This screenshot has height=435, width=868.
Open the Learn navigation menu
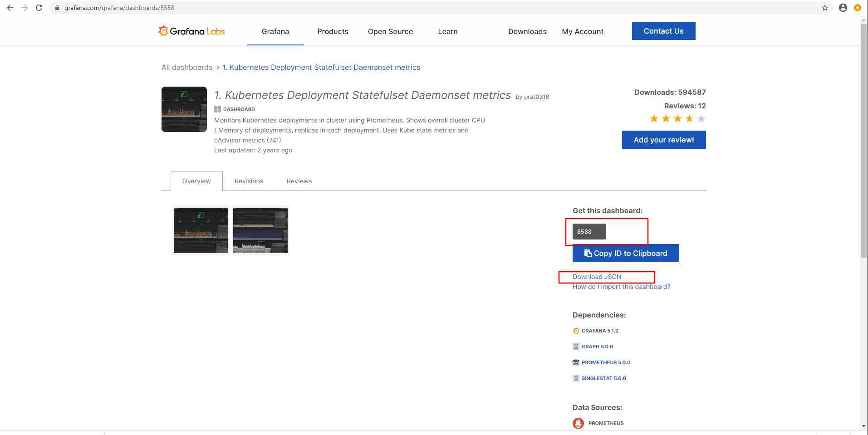coord(448,31)
